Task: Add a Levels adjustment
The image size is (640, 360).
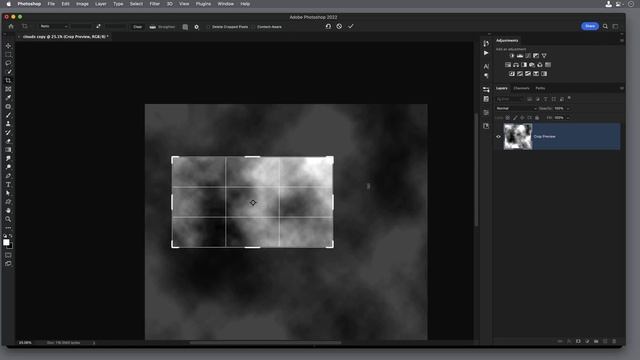Action: (520, 56)
